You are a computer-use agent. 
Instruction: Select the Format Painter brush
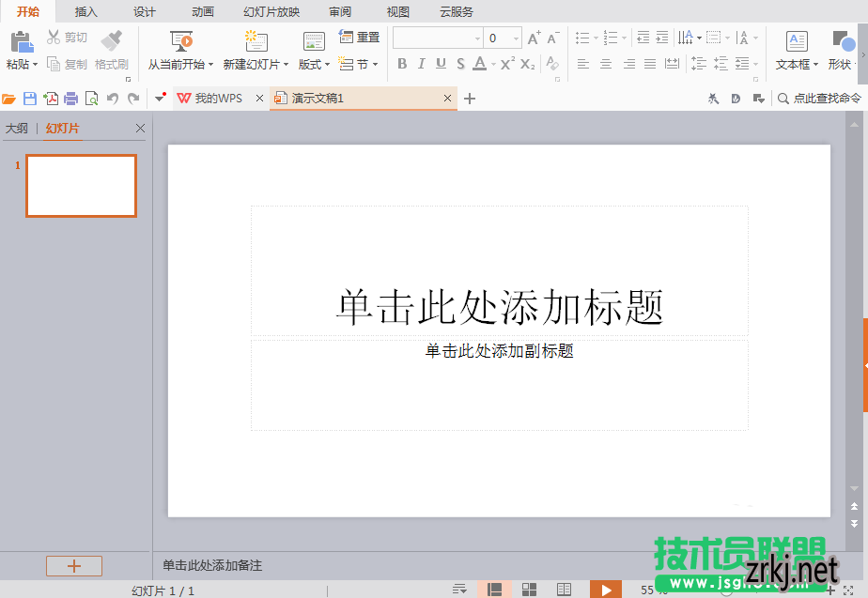coord(111,39)
